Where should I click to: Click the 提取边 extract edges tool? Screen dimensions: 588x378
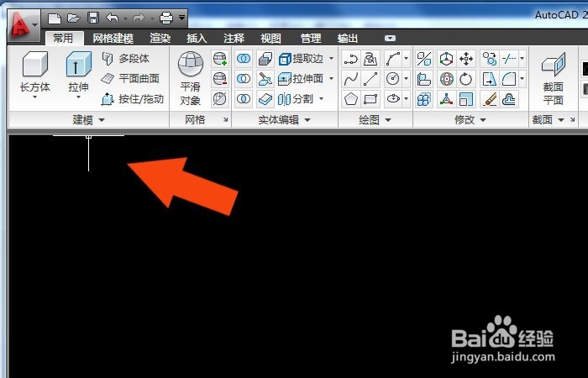(x=301, y=59)
